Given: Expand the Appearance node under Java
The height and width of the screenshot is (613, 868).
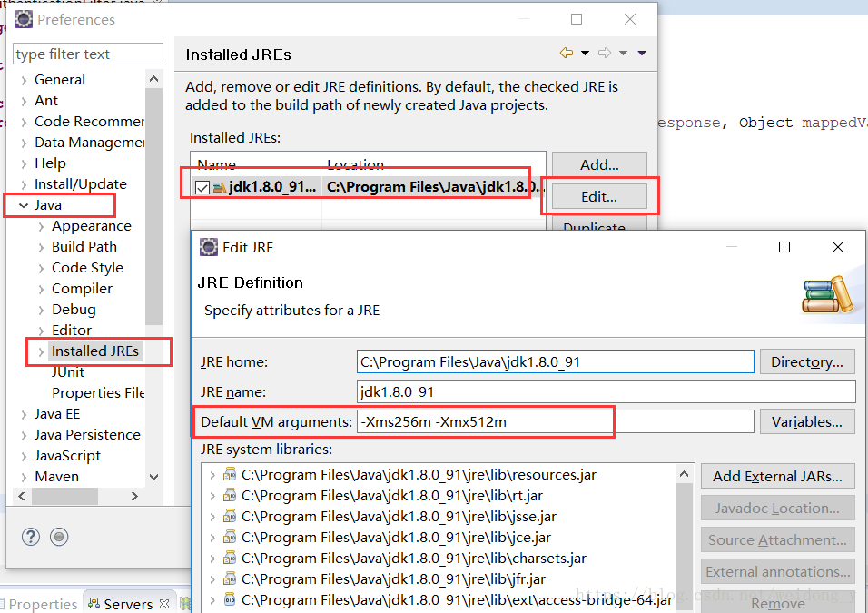Looking at the screenshot, I should point(41,226).
